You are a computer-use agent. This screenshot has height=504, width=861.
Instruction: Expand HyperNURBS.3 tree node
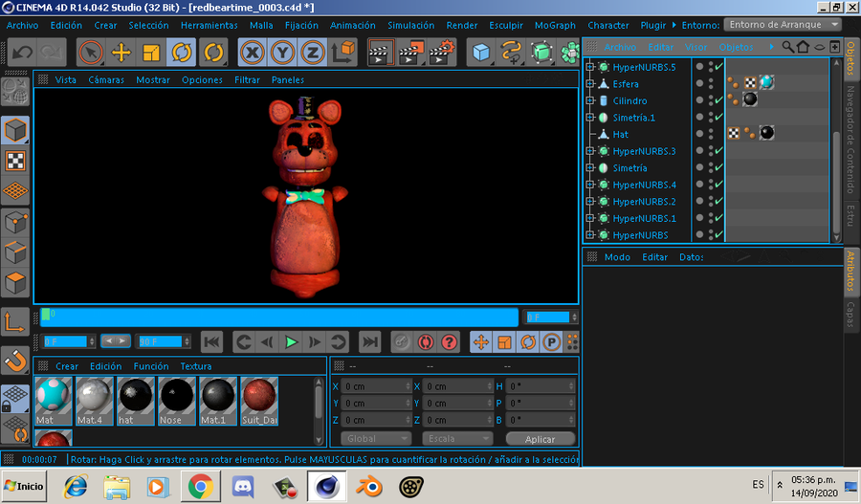[x=589, y=151]
